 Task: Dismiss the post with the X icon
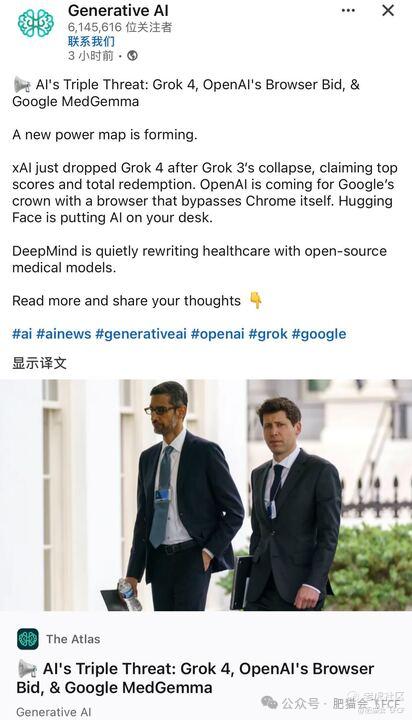point(388,10)
